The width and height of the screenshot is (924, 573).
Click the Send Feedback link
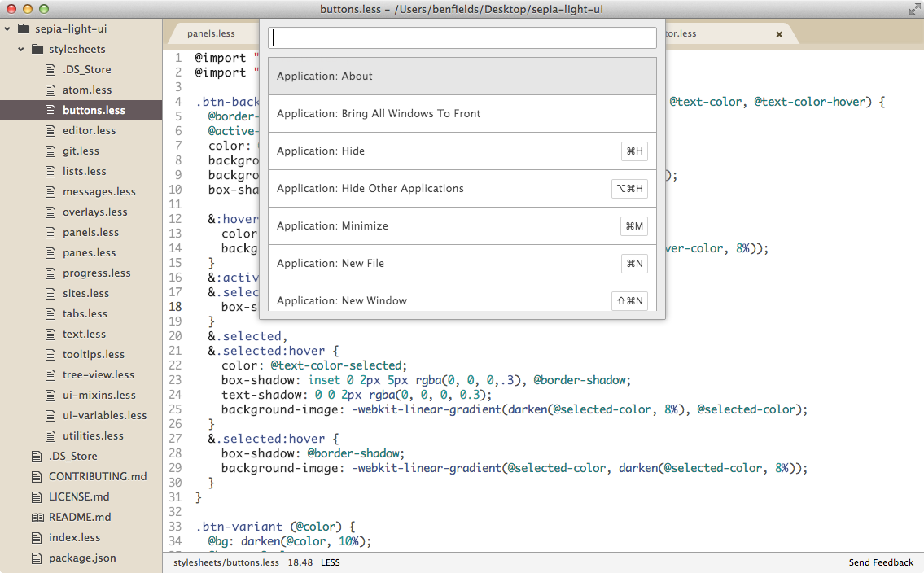click(x=881, y=562)
